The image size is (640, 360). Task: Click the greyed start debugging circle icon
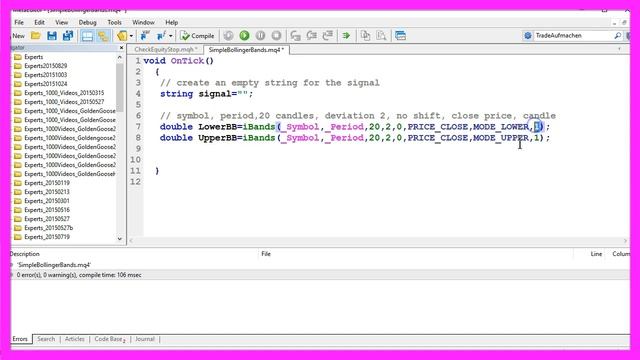click(x=229, y=36)
